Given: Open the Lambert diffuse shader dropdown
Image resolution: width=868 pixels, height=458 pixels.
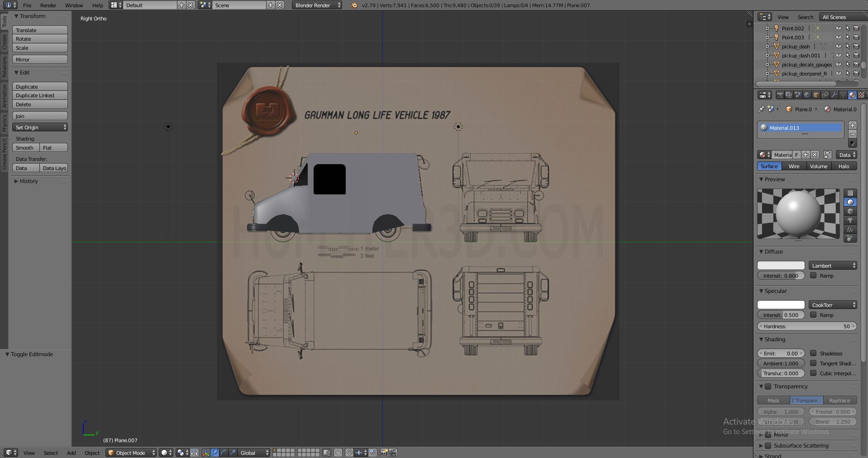Looking at the screenshot, I should (x=833, y=265).
